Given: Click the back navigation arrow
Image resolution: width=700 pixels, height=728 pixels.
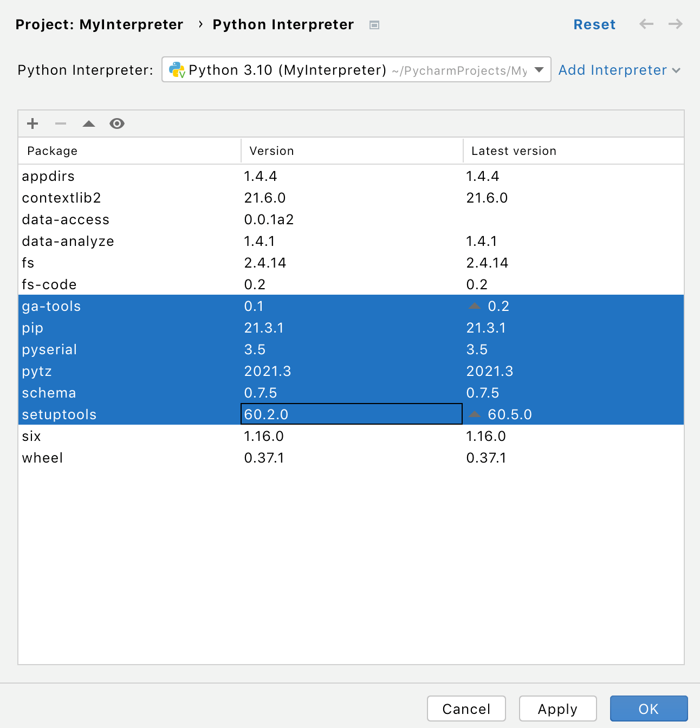Looking at the screenshot, I should pyautogui.click(x=646, y=24).
